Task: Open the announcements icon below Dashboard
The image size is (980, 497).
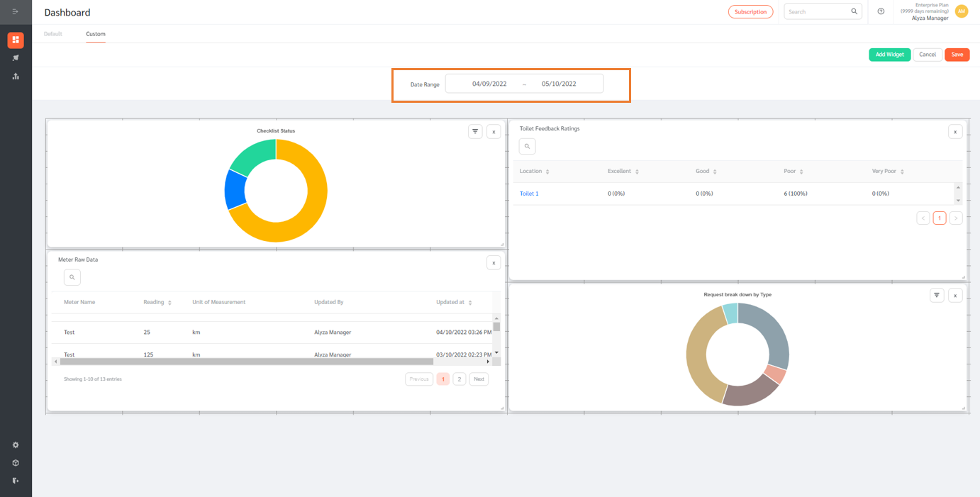Action: point(15,57)
